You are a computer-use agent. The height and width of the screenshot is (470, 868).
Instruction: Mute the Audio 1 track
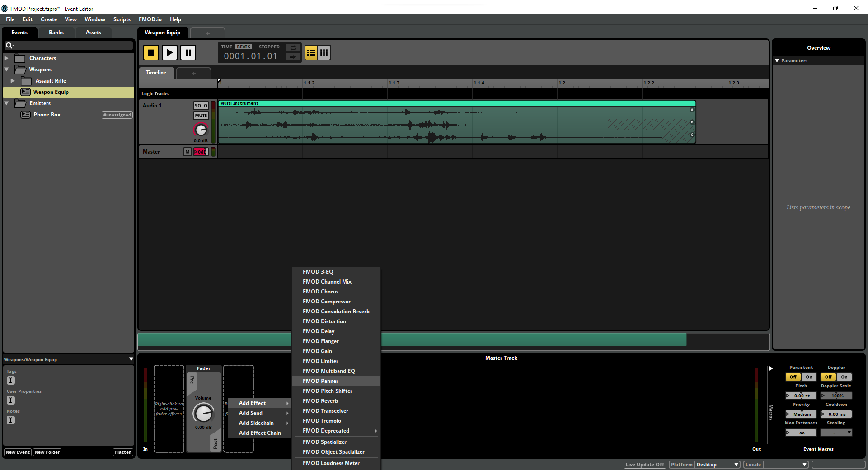point(201,116)
